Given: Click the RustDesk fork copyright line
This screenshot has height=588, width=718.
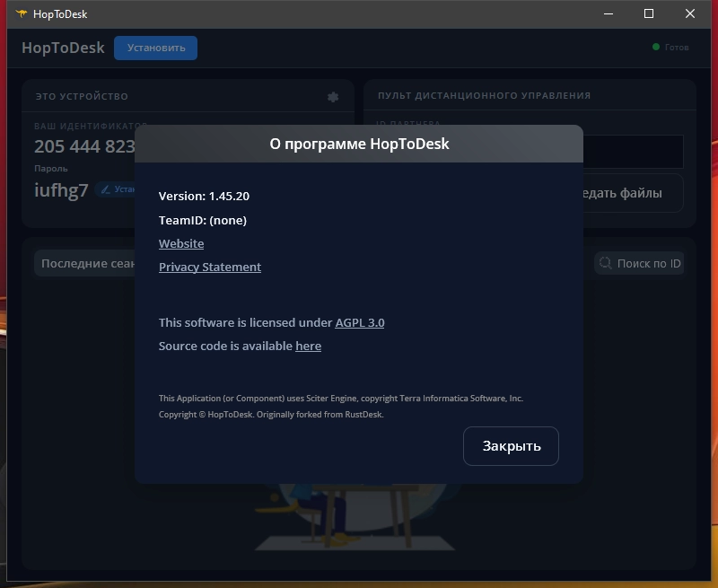Looking at the screenshot, I should [271, 415].
